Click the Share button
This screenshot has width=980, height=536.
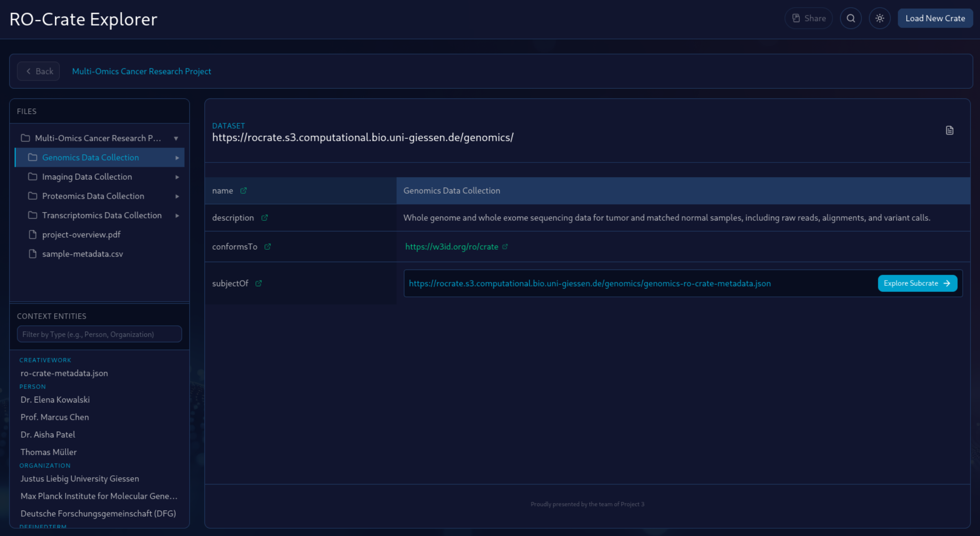pos(809,18)
